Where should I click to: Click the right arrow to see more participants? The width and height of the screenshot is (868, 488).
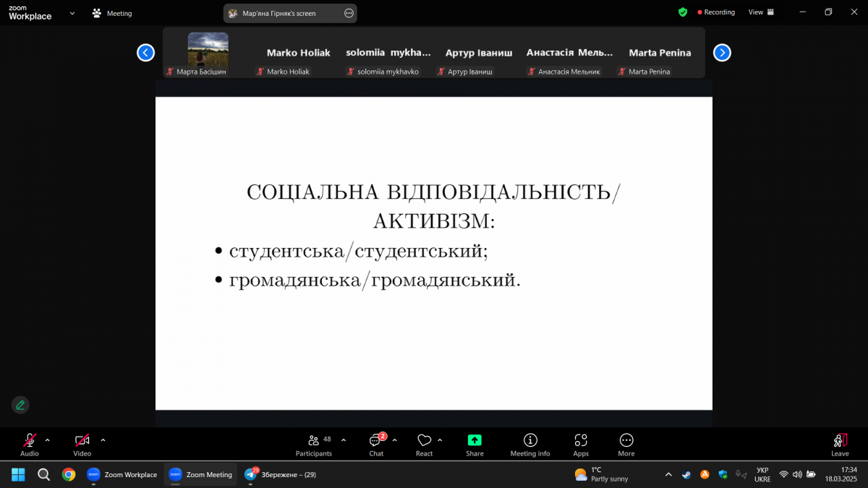tap(722, 52)
